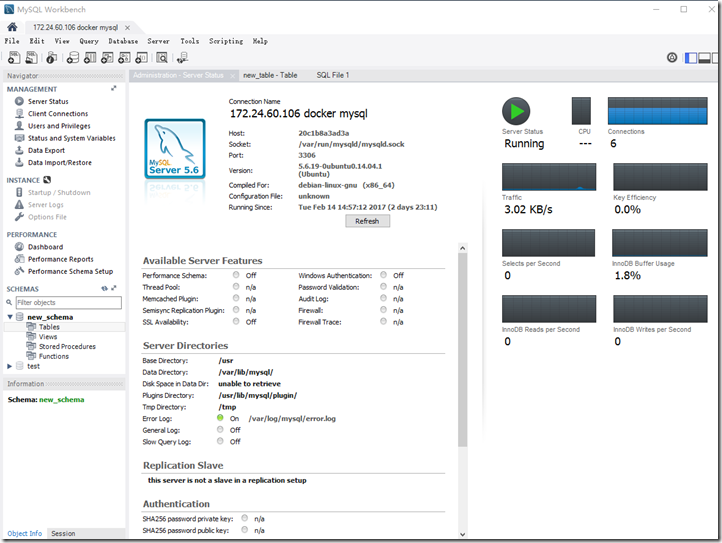Click the Windows Authentication status indicator
The height and width of the screenshot is (543, 722).
tap(383, 274)
